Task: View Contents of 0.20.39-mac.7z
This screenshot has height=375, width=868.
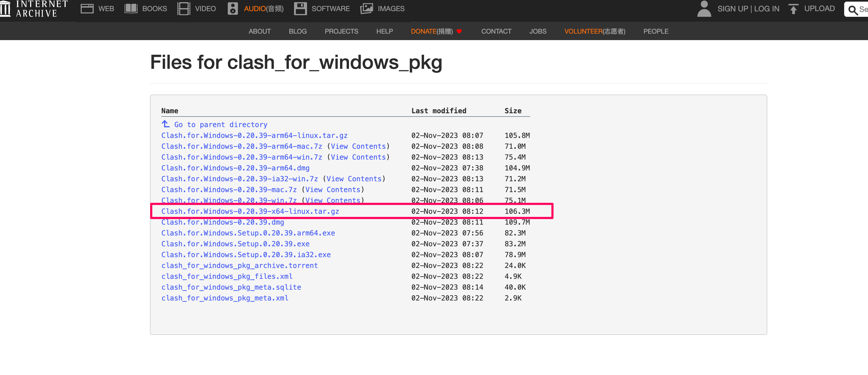Action: coord(333,189)
